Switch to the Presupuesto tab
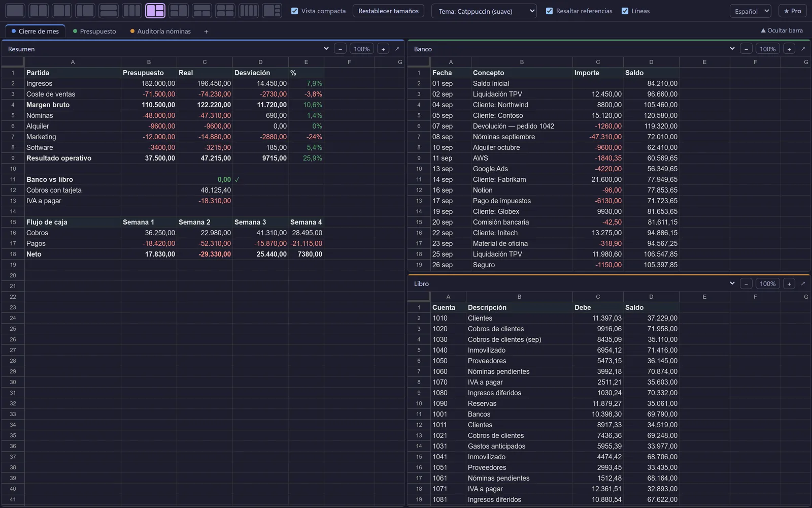Screen dimensions: 812x508 (x=94, y=31)
